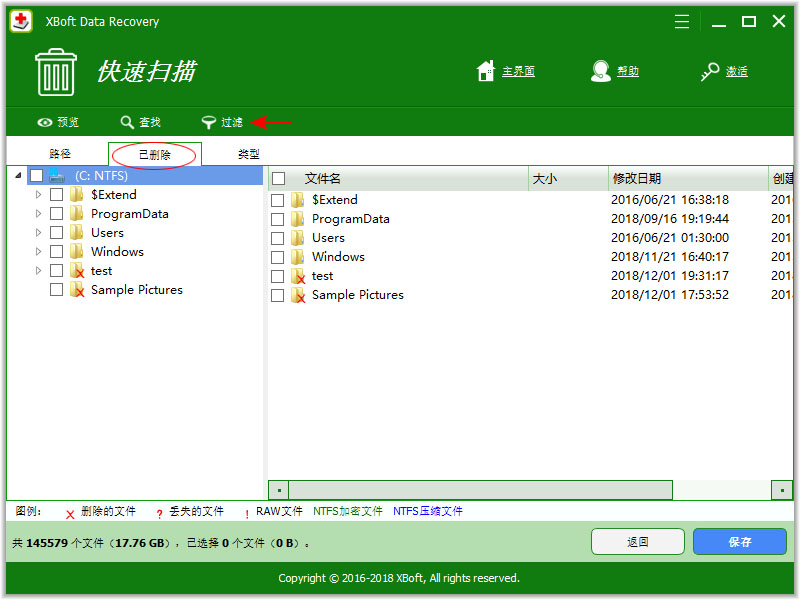Click the 过滤 toolbar label
The width and height of the screenshot is (800, 600).
(x=232, y=122)
